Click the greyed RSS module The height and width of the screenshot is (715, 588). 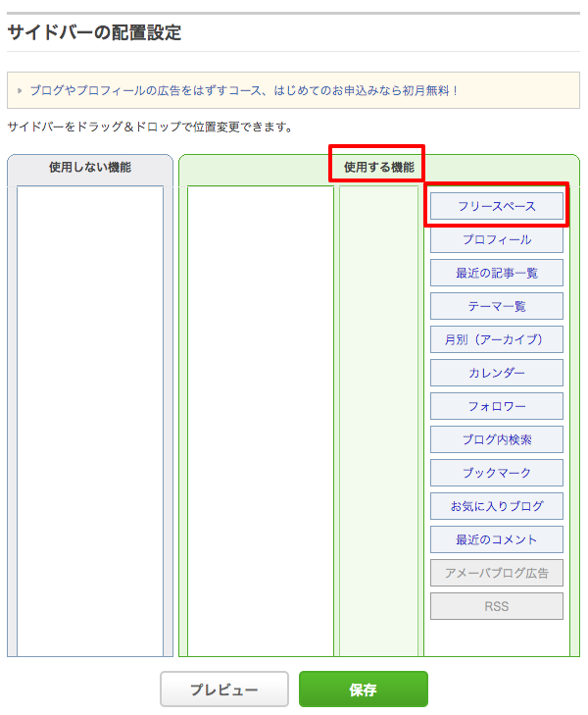[x=497, y=606]
